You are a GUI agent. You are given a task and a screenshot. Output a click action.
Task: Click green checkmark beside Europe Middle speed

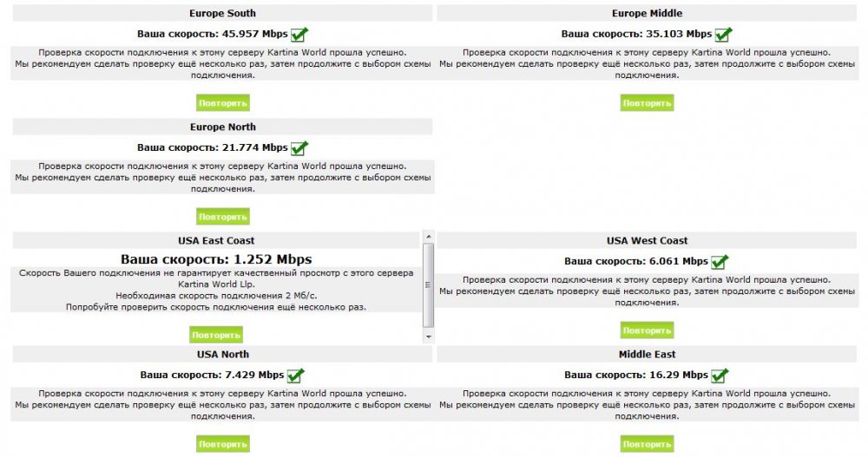pos(723,35)
